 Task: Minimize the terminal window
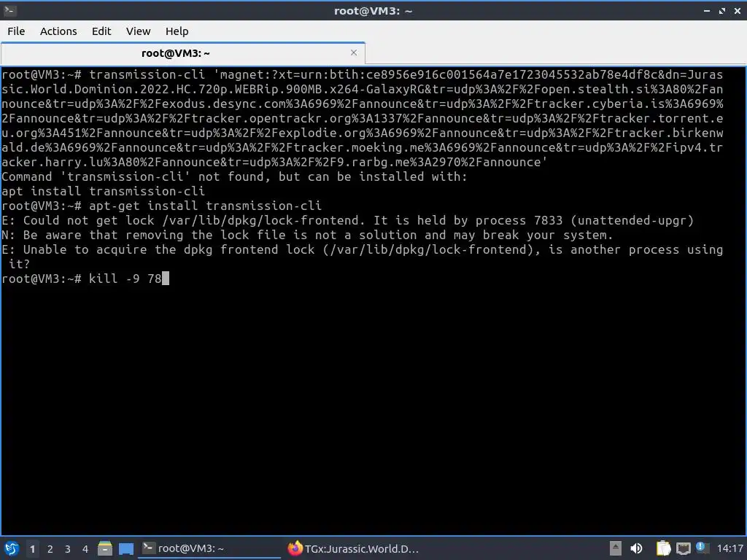tap(707, 10)
